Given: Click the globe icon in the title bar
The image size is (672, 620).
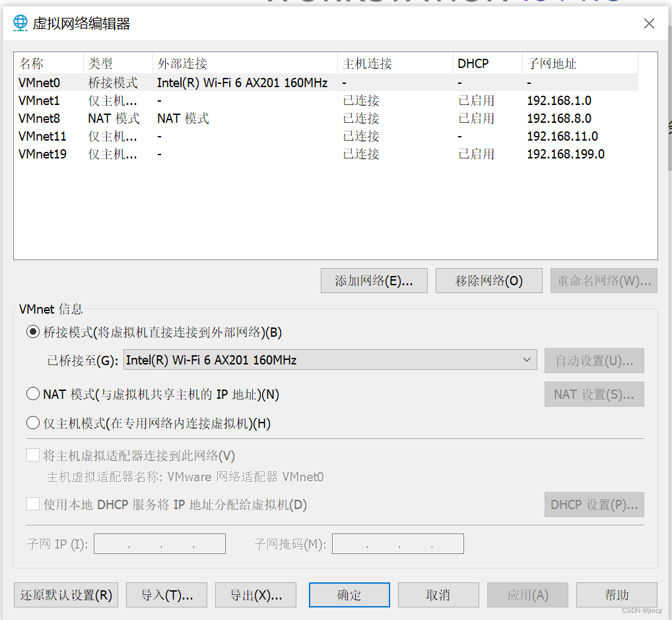Looking at the screenshot, I should tap(20, 22).
